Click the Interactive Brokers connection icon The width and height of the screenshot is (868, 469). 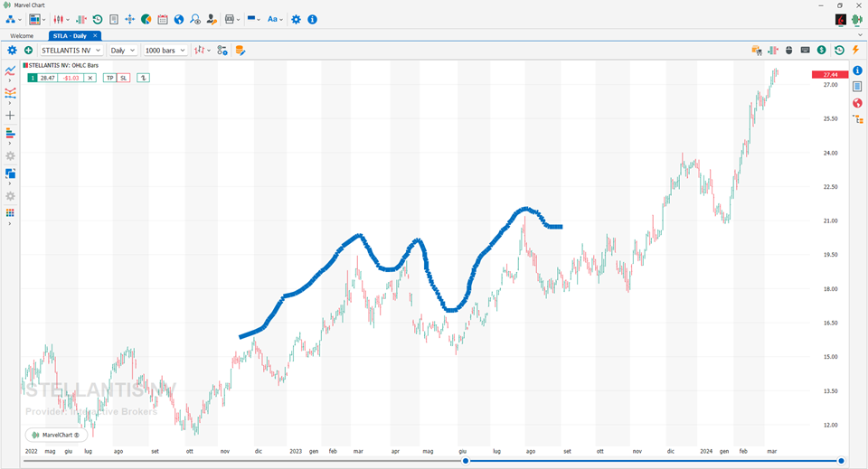[840, 20]
